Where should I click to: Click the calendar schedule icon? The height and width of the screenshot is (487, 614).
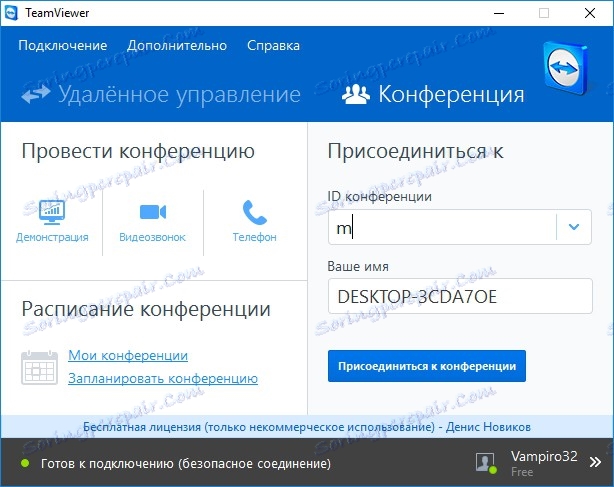(39, 368)
